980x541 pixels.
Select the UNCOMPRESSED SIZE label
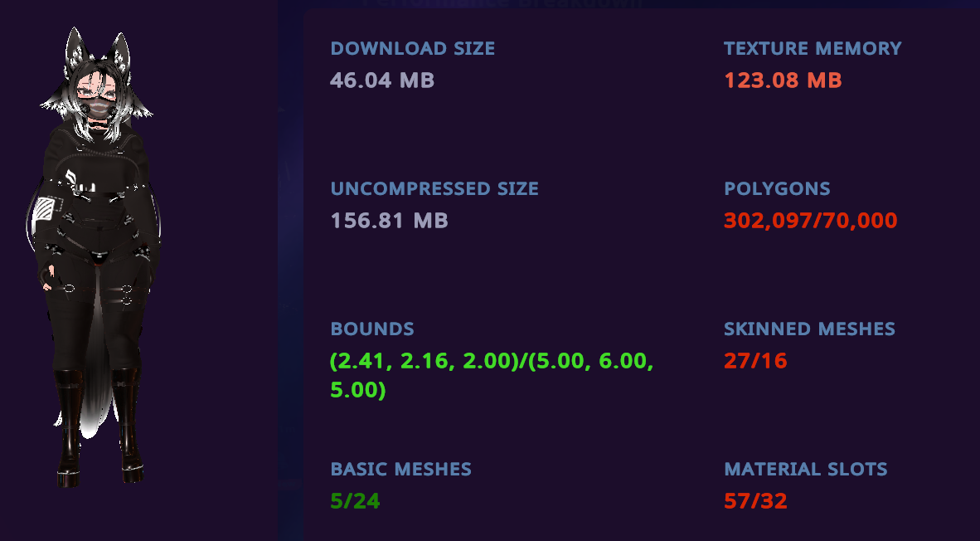pos(434,189)
